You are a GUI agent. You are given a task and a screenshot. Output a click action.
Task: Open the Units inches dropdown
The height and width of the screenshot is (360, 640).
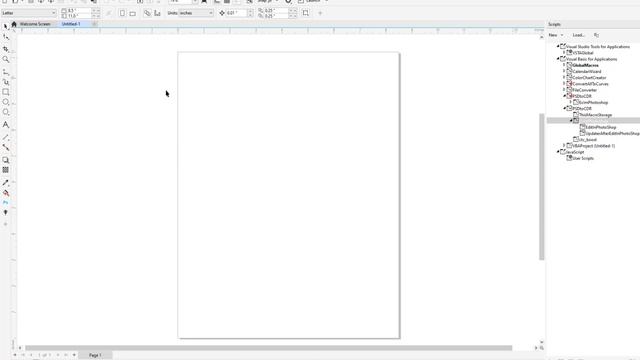pyautogui.click(x=196, y=13)
